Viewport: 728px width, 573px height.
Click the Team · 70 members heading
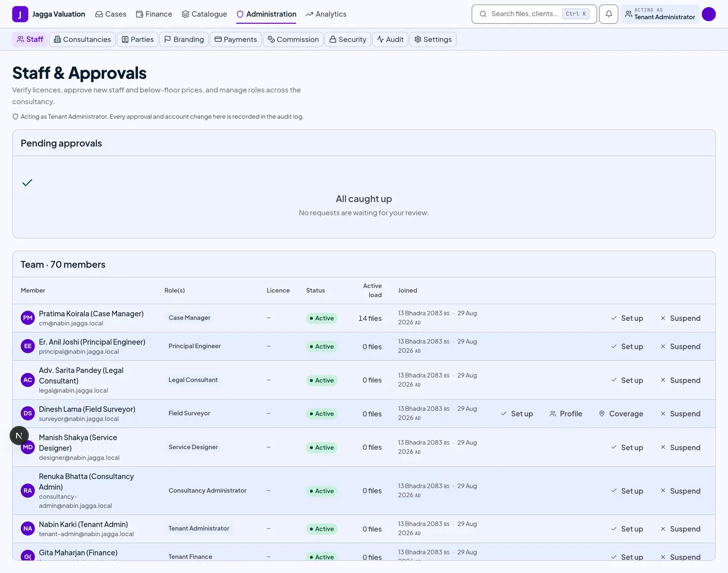63,265
